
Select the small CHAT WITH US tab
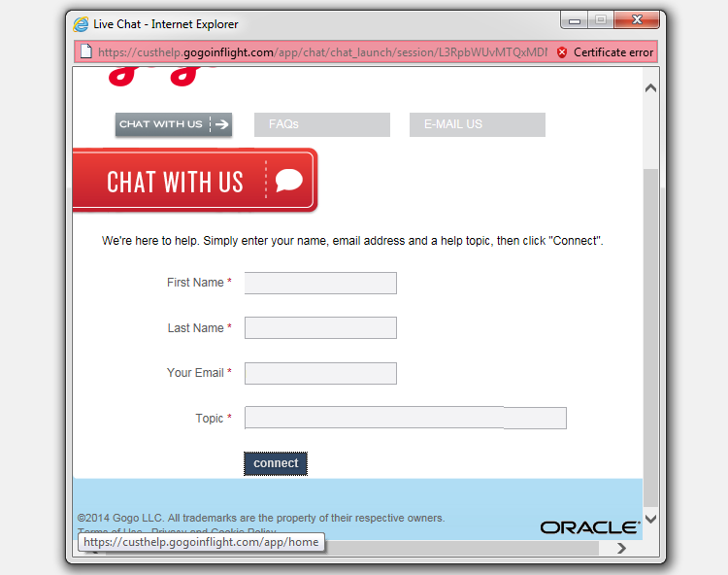click(174, 124)
